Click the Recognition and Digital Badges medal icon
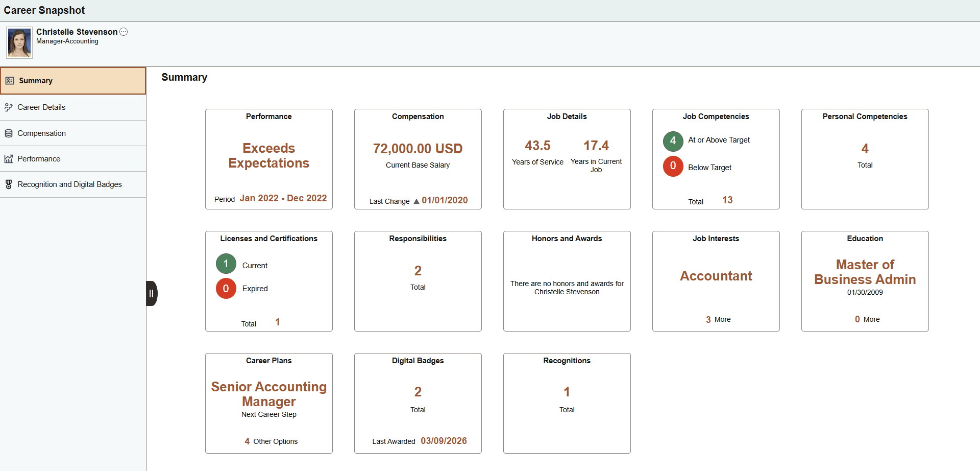 point(9,184)
